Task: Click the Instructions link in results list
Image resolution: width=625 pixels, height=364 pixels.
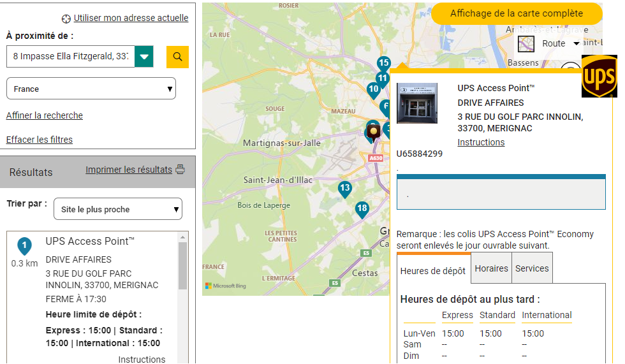Action: point(142,359)
